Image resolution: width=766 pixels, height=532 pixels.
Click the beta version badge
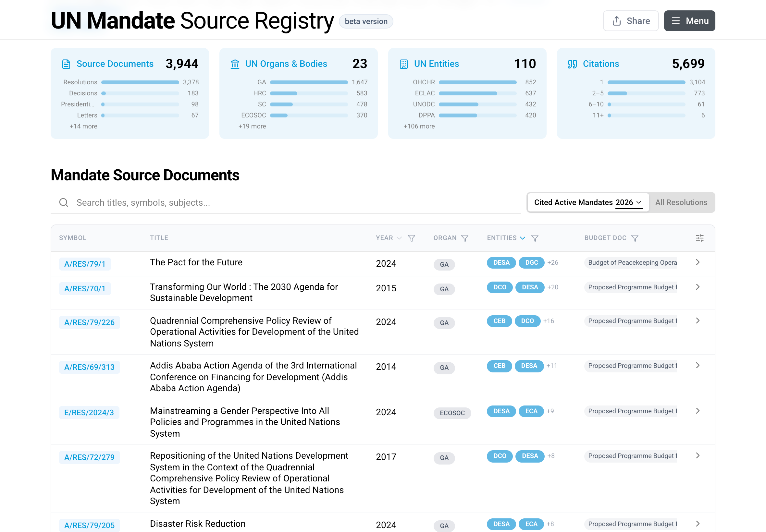point(366,21)
